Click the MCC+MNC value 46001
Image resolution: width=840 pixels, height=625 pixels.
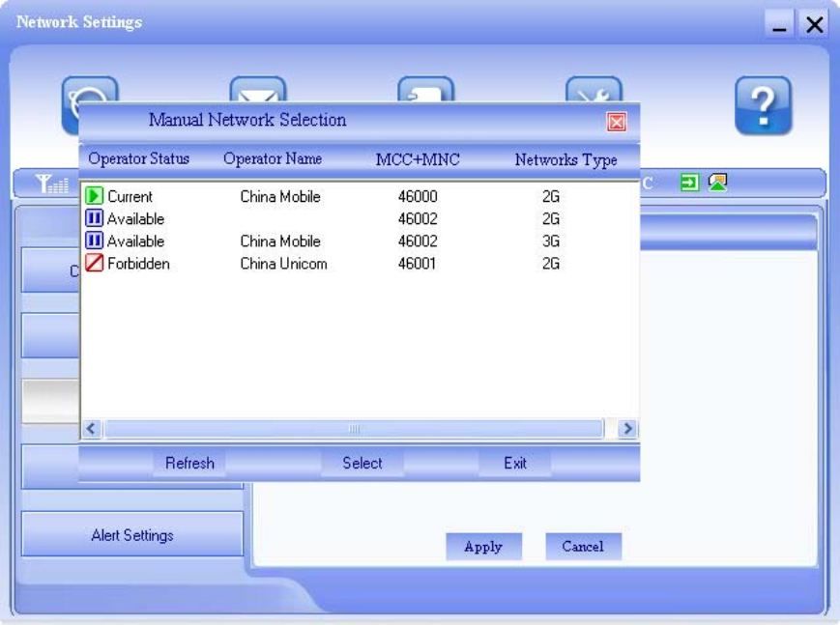417,264
